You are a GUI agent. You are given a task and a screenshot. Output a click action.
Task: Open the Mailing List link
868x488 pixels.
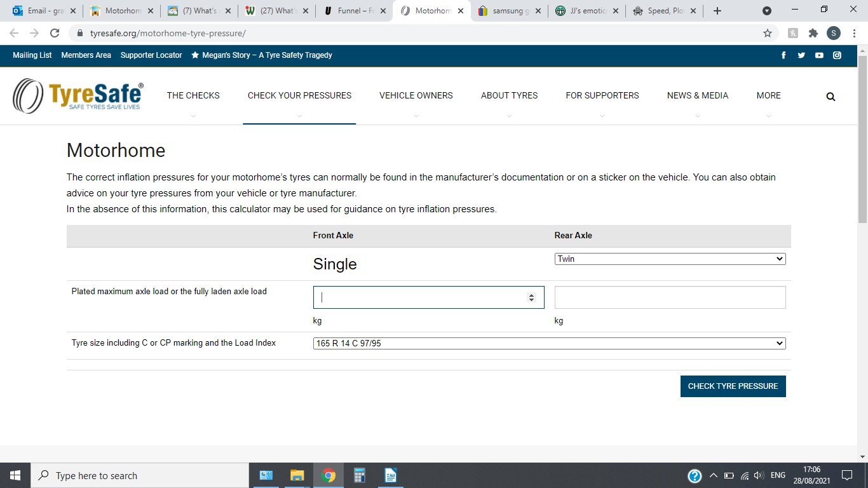(x=32, y=55)
